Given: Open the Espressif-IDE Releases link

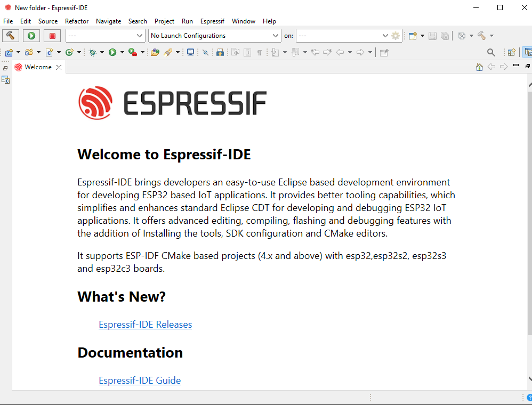Looking at the screenshot, I should point(145,325).
